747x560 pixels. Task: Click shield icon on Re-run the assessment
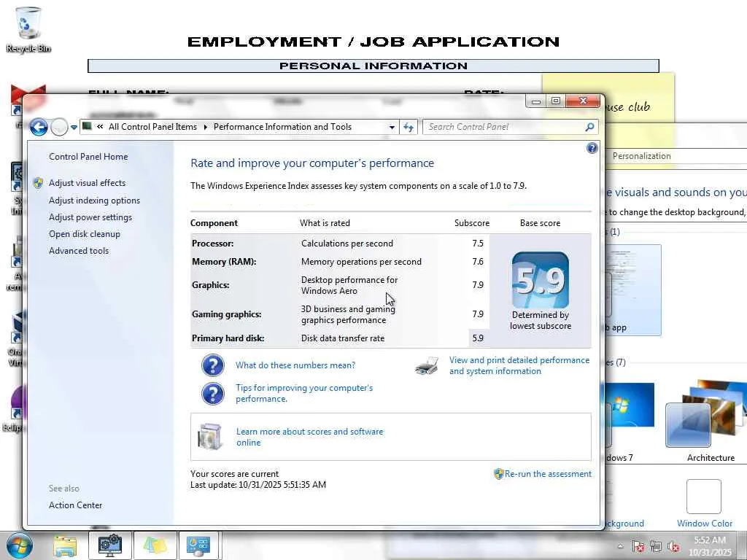click(x=498, y=474)
